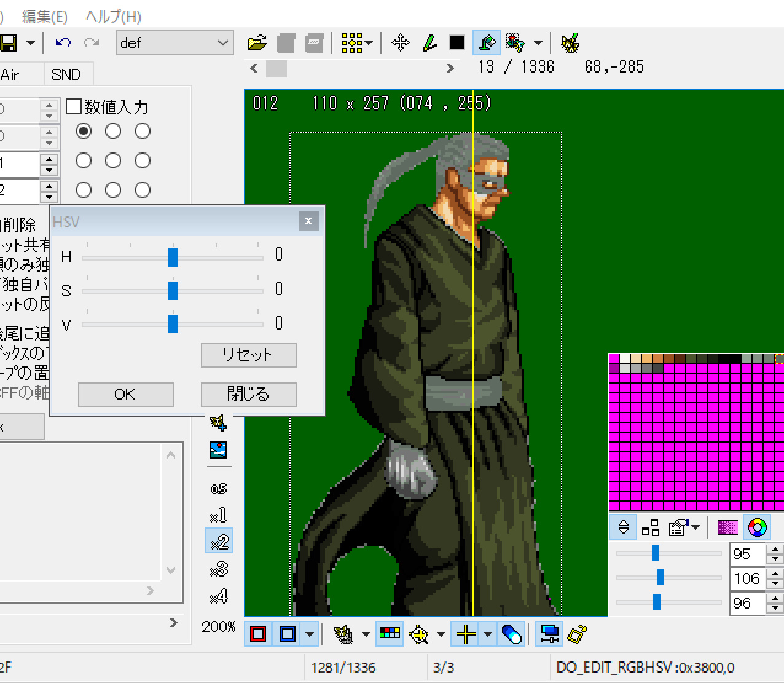Viewport: 784px width, 683px height.
Task: Select the top-middle radio button
Action: tap(113, 131)
